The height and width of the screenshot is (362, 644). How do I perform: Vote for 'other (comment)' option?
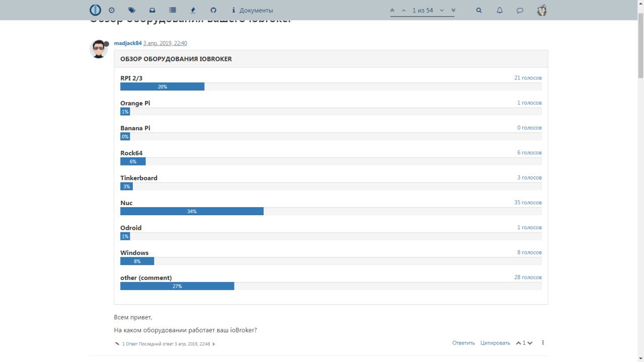click(x=146, y=278)
